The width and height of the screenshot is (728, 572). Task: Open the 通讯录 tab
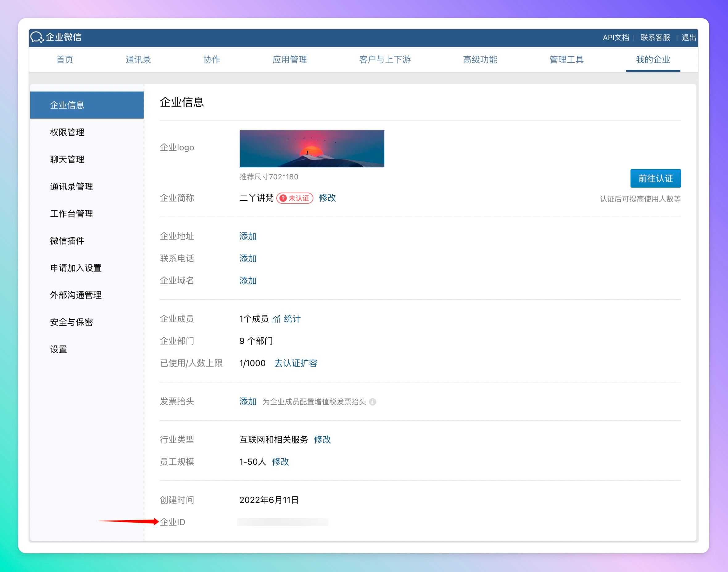pyautogui.click(x=138, y=59)
